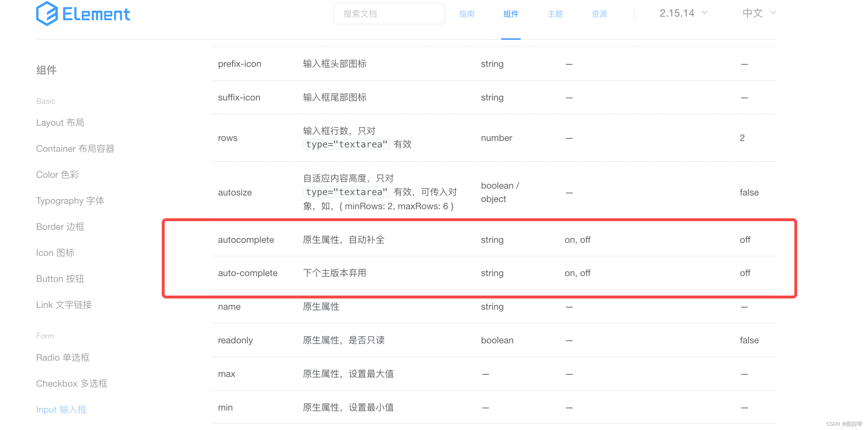Image resolution: width=868 pixels, height=430 pixels.
Task: Select the prefix-icon attribute cell
Action: (x=240, y=64)
